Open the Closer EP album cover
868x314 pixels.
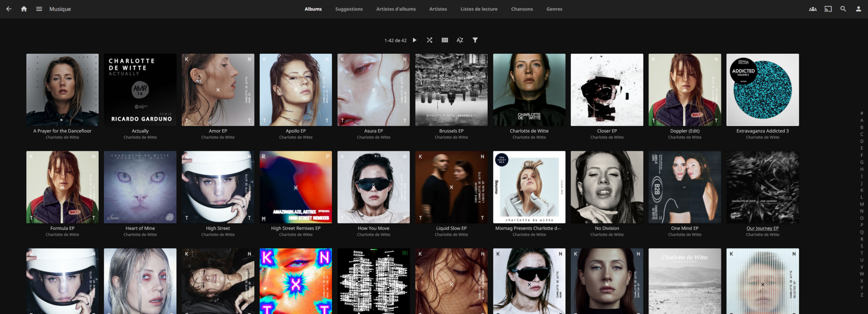click(x=607, y=90)
